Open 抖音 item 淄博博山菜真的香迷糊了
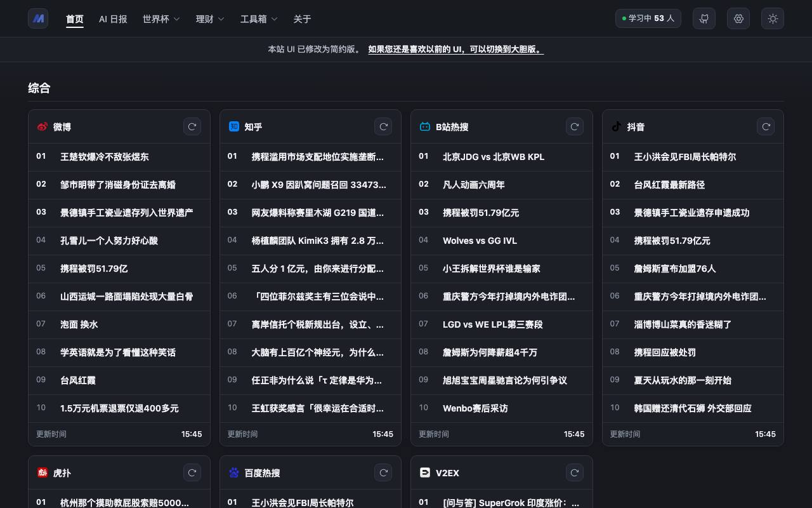 (x=693, y=324)
